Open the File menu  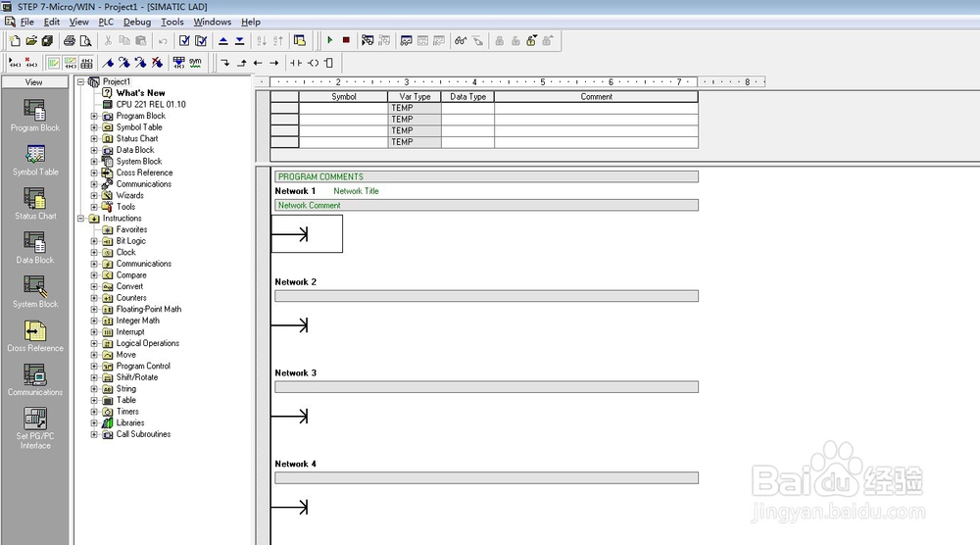point(26,22)
